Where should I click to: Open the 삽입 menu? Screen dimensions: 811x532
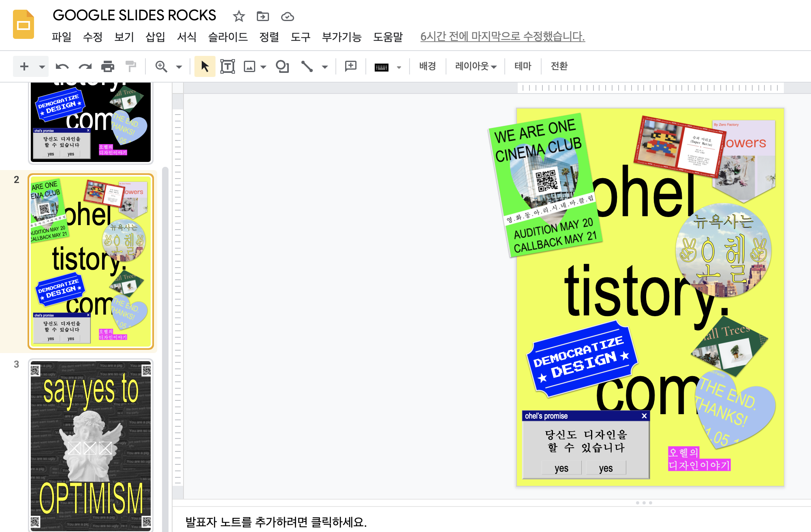[155, 37]
